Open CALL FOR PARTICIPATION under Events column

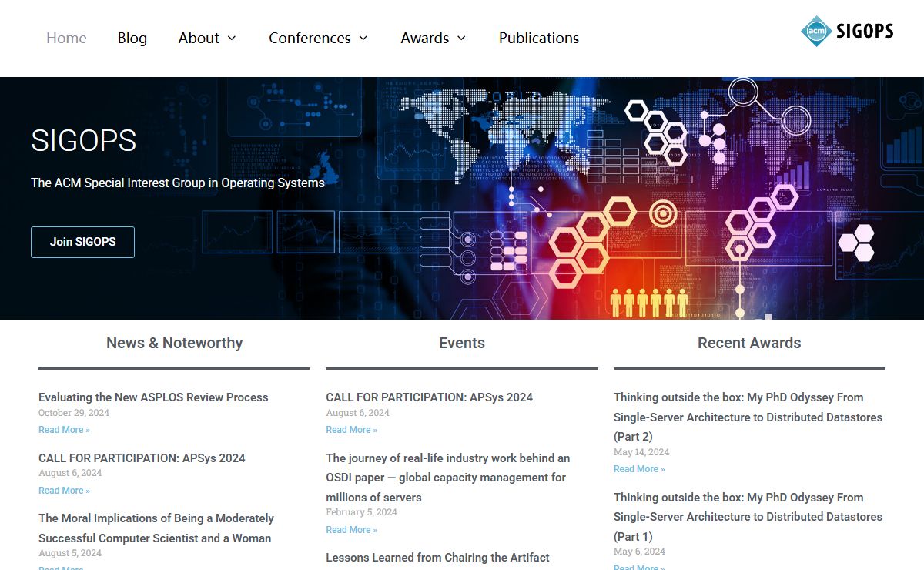429,397
